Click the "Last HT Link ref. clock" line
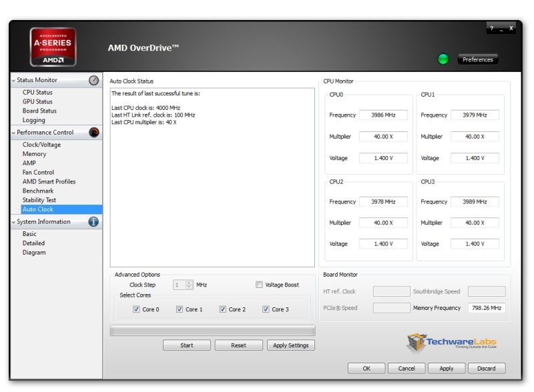The height and width of the screenshot is (392, 534). tap(154, 115)
